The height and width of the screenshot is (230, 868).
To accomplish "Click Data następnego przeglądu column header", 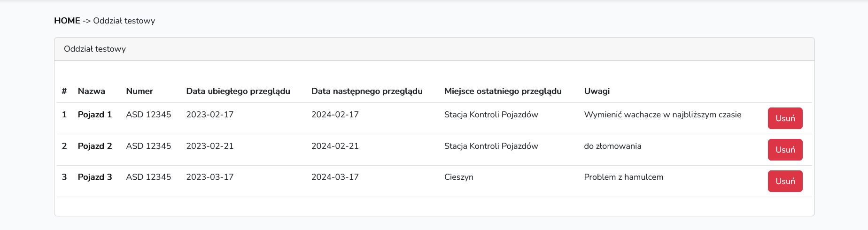I will 366,91.
